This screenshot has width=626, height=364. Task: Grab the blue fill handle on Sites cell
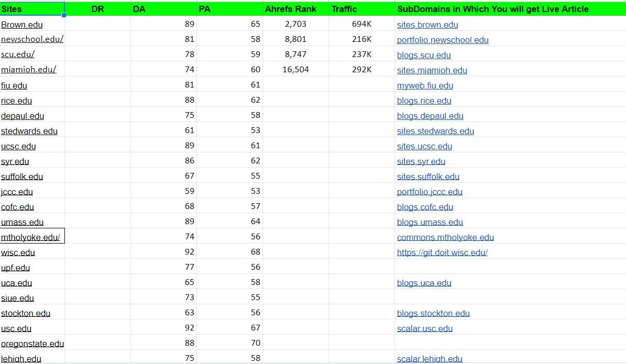click(x=64, y=15)
